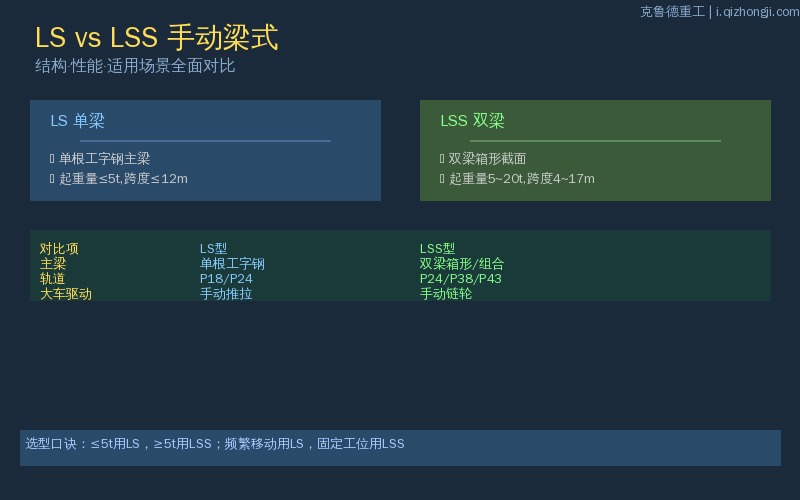Click row label '大车驱动'
The height and width of the screenshot is (500, 800).
[x=66, y=294]
